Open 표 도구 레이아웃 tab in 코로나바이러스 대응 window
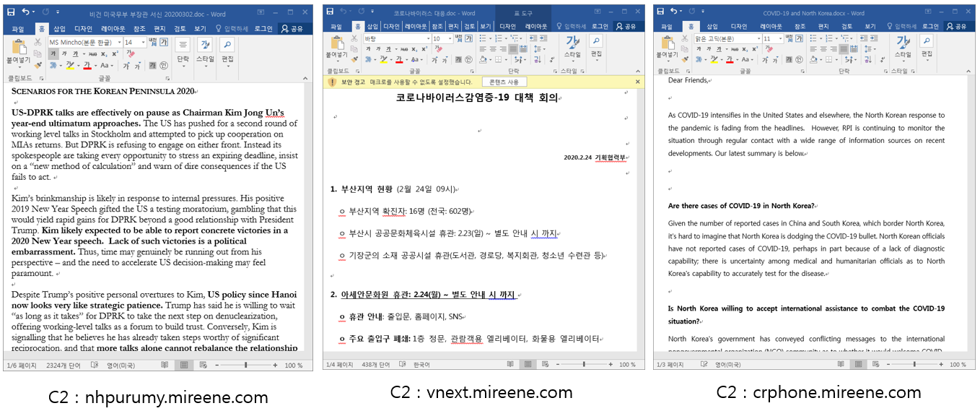The image size is (980, 411). click(x=536, y=26)
